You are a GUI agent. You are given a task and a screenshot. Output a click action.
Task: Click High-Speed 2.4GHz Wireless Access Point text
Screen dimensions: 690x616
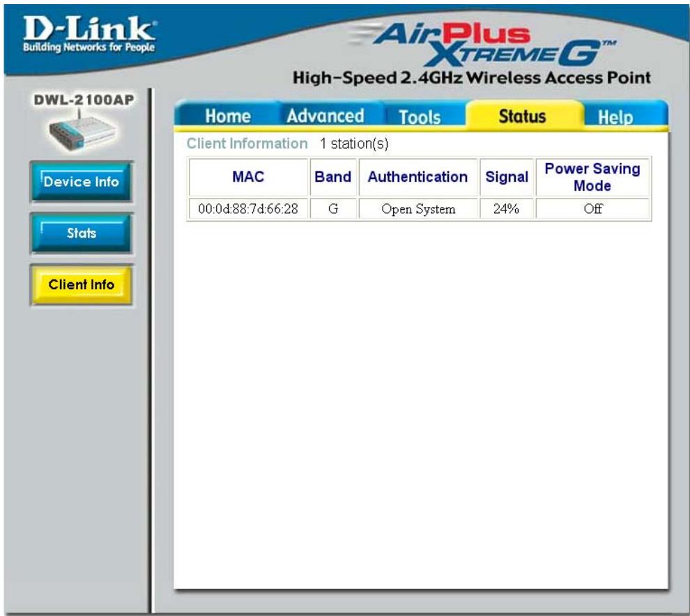pos(471,78)
